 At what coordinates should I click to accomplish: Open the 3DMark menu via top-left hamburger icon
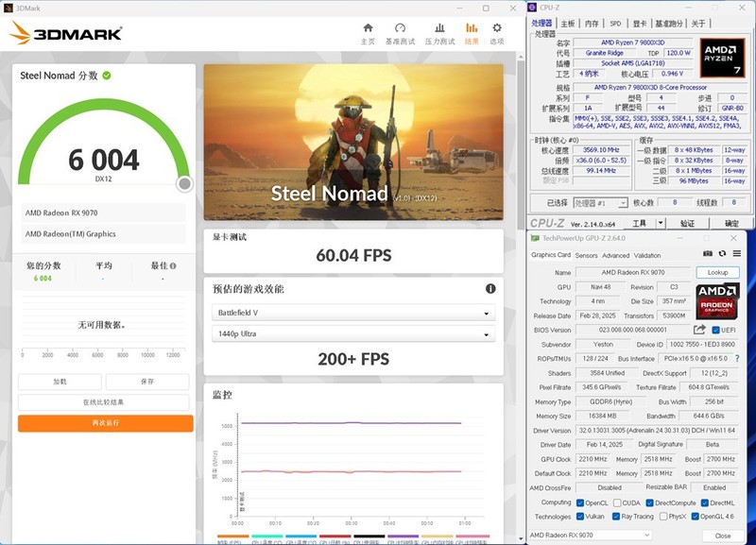(x=9, y=7)
